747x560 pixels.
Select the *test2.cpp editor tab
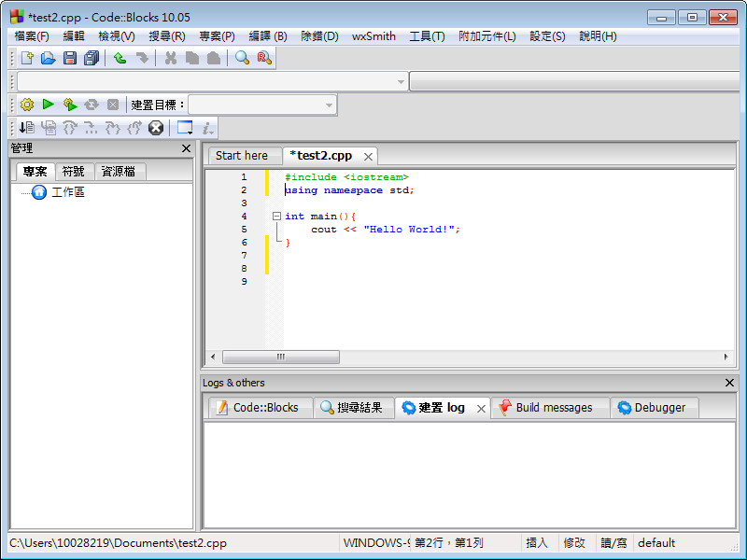pyautogui.click(x=320, y=156)
